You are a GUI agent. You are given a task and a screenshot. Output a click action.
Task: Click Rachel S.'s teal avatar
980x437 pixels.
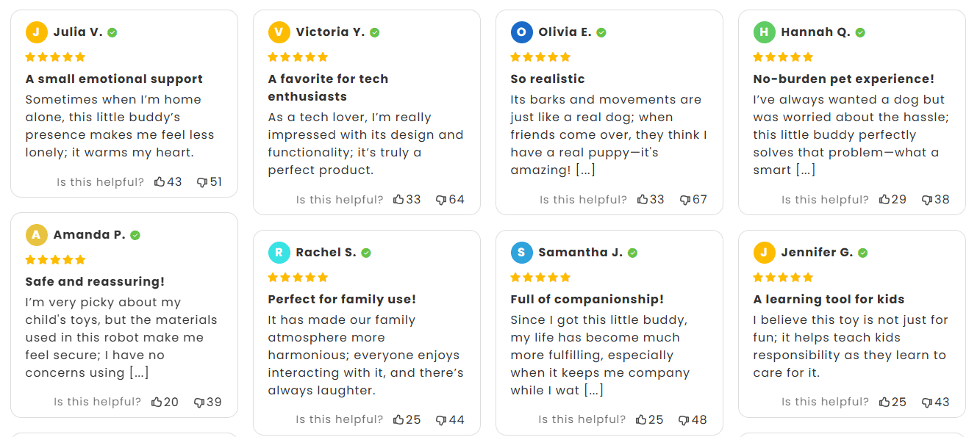point(279,253)
